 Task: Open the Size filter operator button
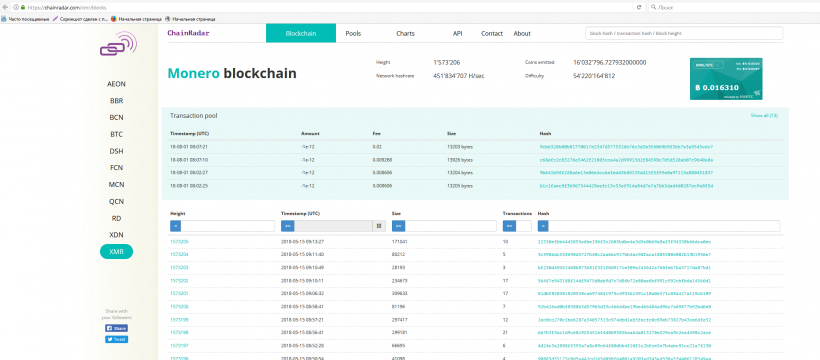398,226
